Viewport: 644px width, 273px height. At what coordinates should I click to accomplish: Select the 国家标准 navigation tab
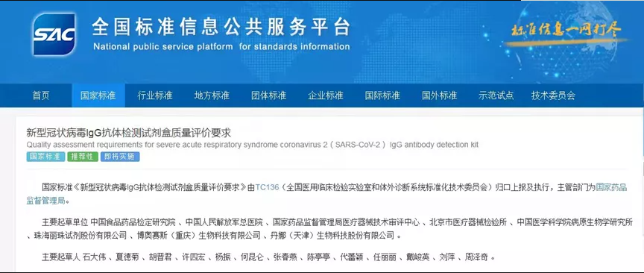click(x=98, y=95)
